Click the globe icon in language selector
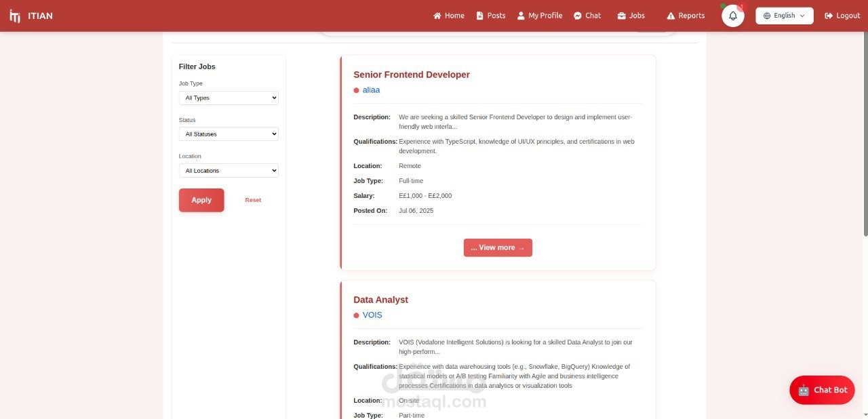This screenshot has height=419, width=868. pos(767,16)
